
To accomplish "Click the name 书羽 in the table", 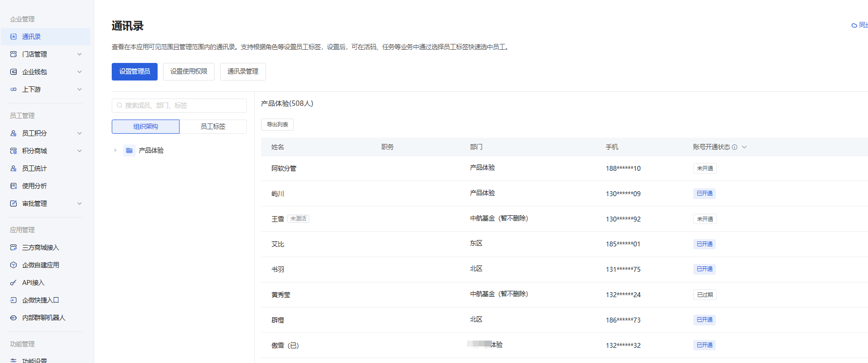I will coord(278,269).
